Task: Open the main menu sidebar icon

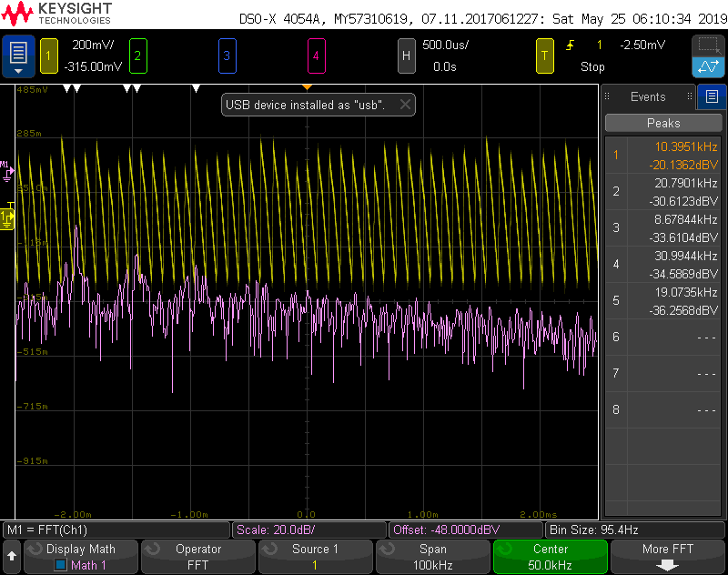Action: [18, 55]
